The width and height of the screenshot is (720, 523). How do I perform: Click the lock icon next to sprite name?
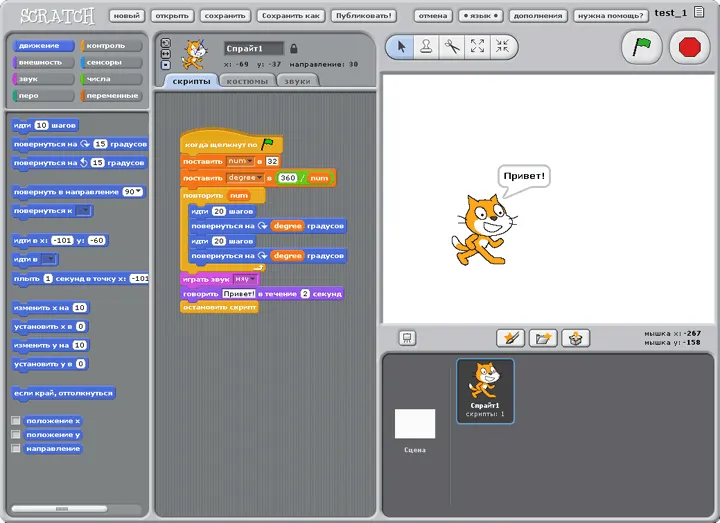294,48
